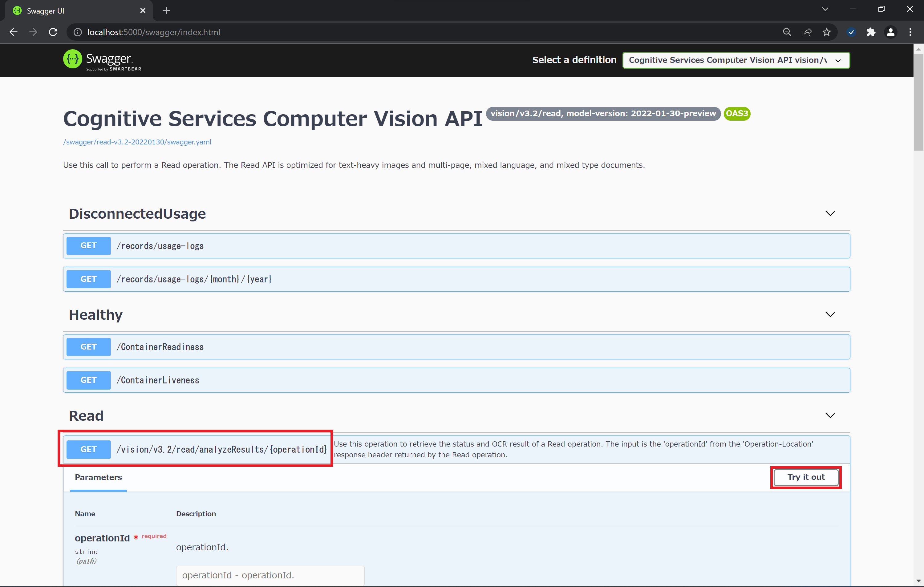Collapse the DisconnectedUsage section chevron

830,214
